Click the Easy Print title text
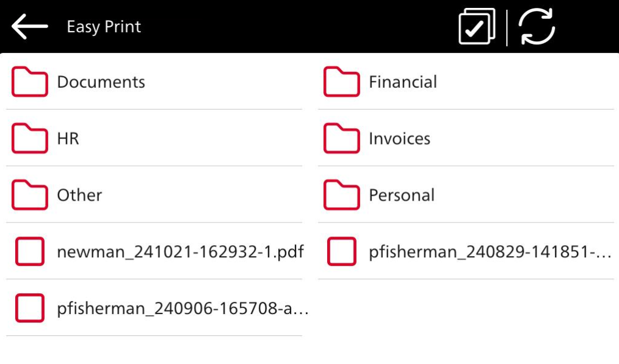The height and width of the screenshot is (364, 619). [x=104, y=27]
